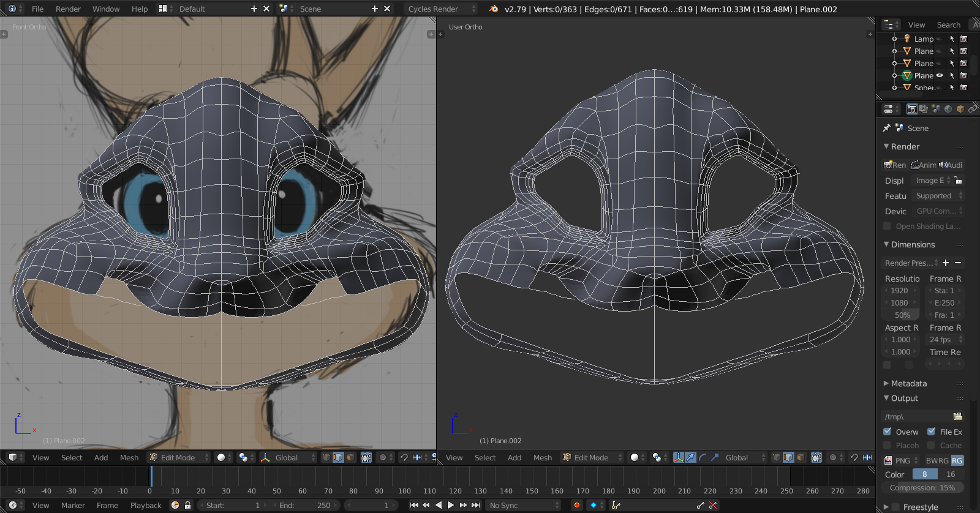
Task: Open PNG file format dropdown
Action: pyautogui.click(x=901, y=460)
